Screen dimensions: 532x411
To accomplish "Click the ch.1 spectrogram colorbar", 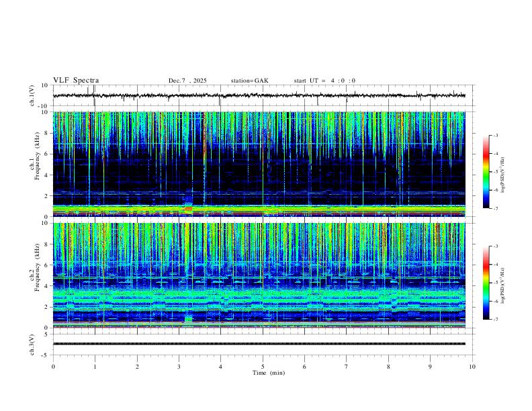I will click(486, 172).
